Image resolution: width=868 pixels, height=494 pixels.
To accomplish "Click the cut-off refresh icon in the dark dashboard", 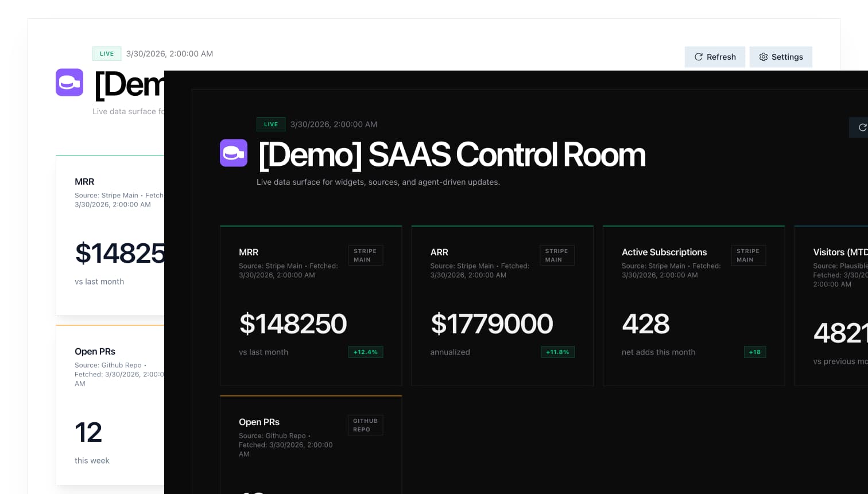I will click(x=862, y=127).
